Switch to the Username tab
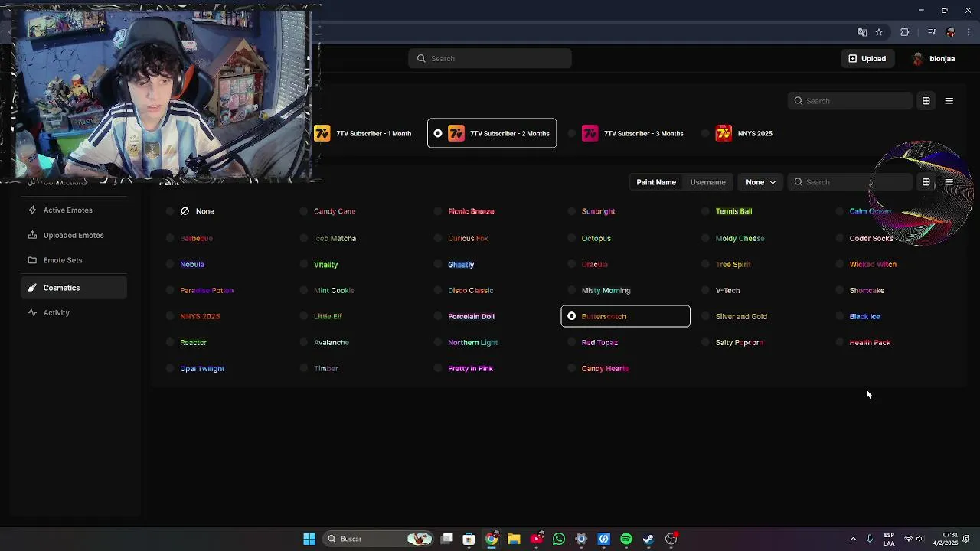 pos(707,182)
